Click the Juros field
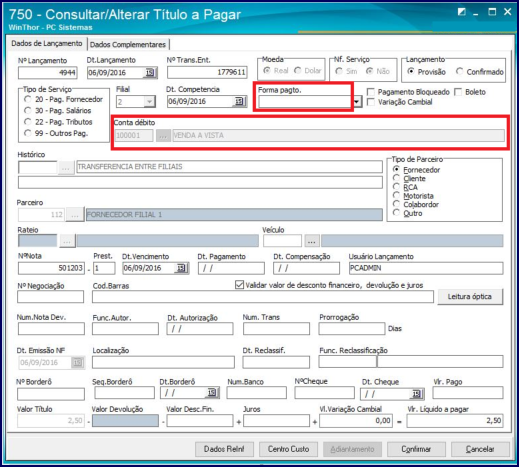The height and width of the screenshot is (467, 519). [x=277, y=421]
